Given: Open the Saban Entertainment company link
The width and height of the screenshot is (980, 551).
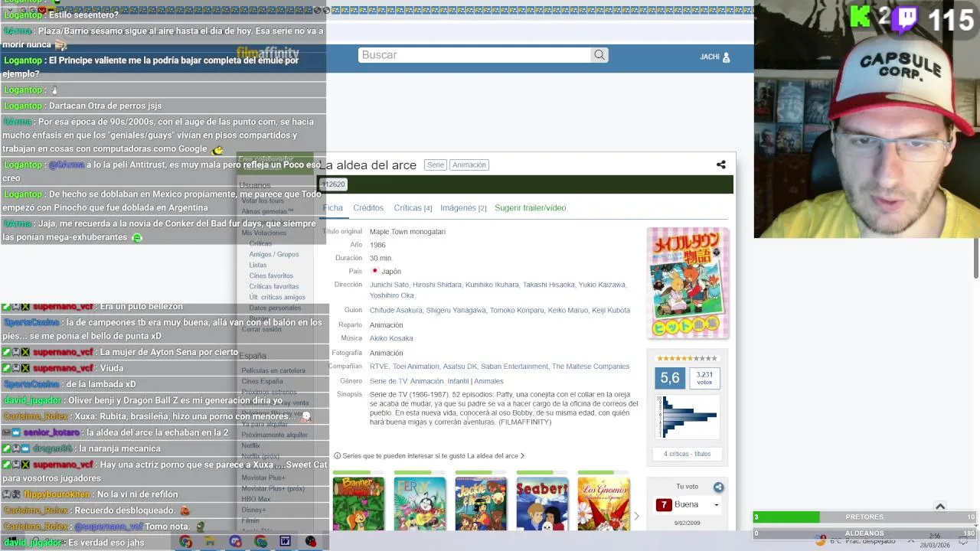Looking at the screenshot, I should [514, 367].
